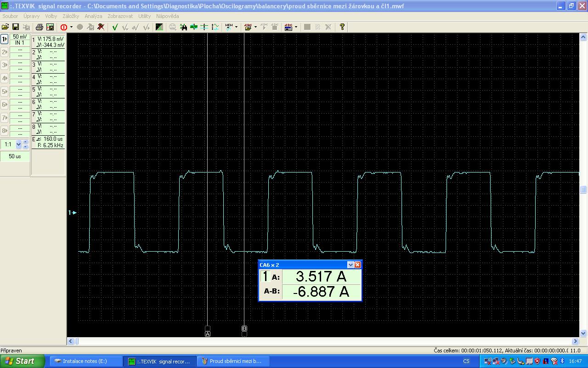
Task: Open the CA6 x 2 panel dropdown button
Action: (x=351, y=265)
